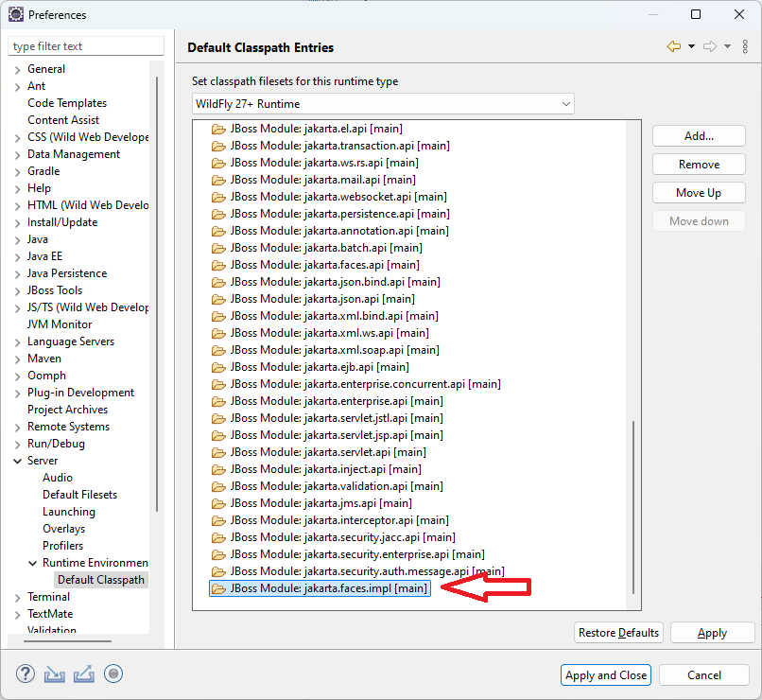Click the Remove button

coord(699,165)
